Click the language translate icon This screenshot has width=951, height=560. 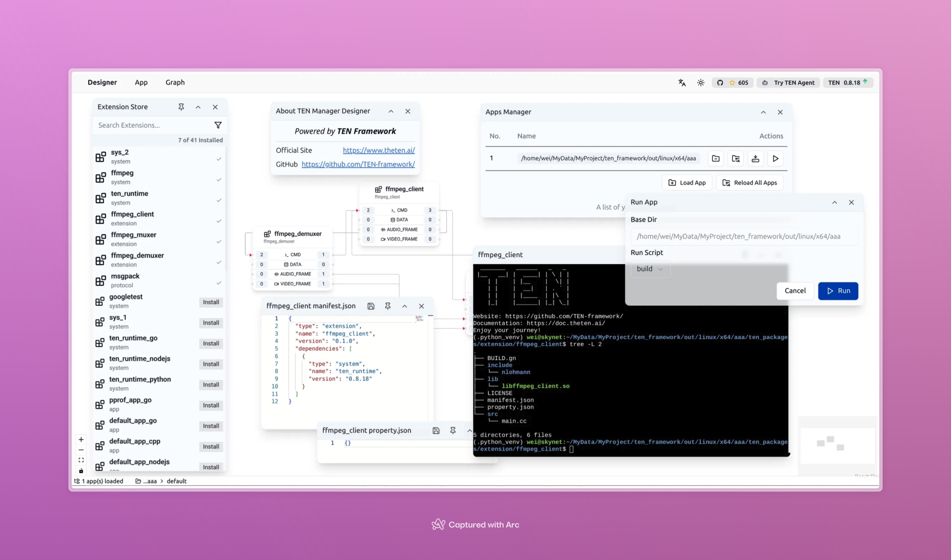(x=682, y=83)
